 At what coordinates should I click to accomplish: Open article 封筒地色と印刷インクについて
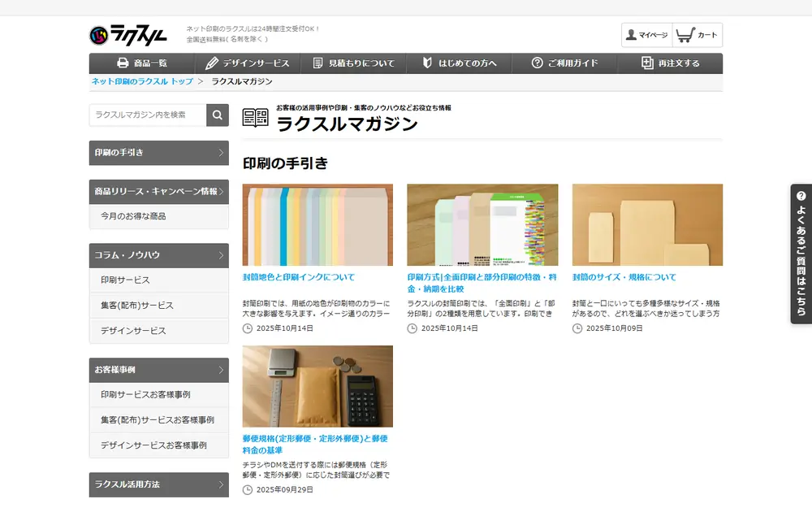pos(299,277)
